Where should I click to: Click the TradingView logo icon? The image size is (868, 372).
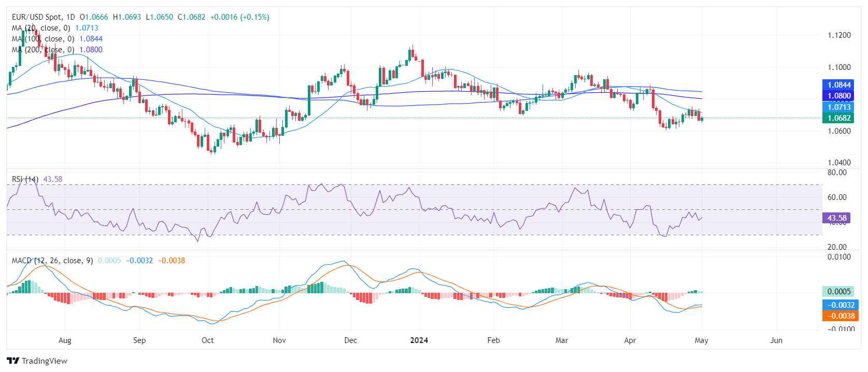(13, 361)
